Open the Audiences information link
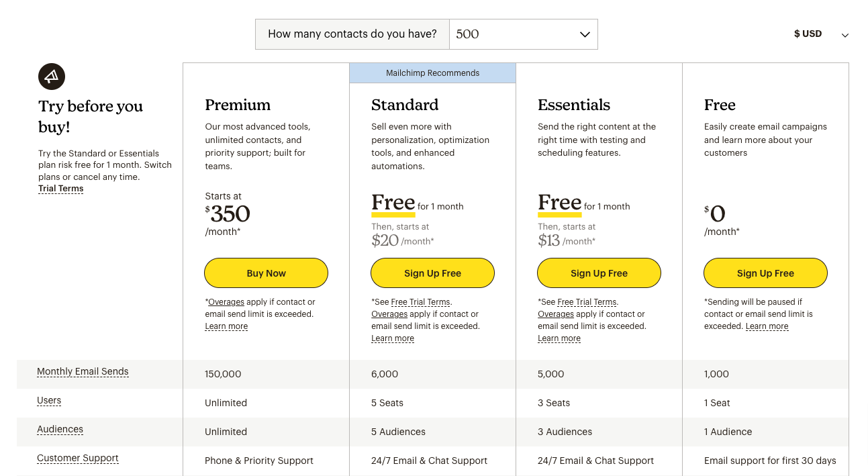The width and height of the screenshot is (868, 476). click(60, 429)
